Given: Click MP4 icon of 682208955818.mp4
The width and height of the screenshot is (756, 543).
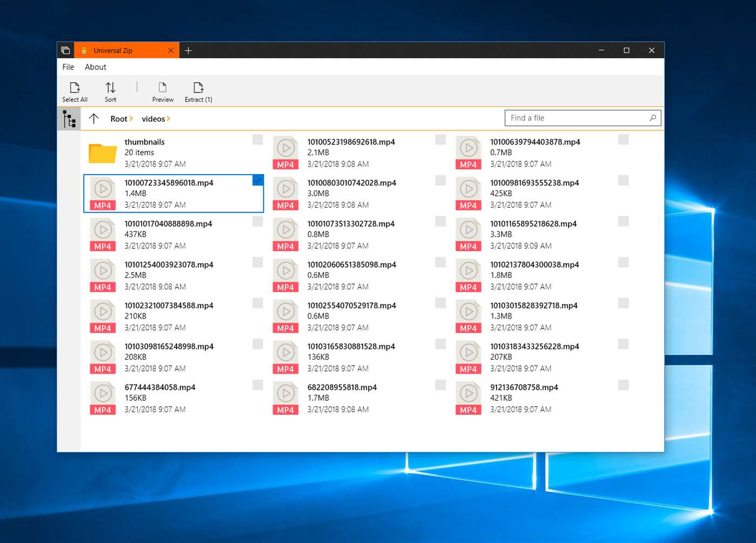Looking at the screenshot, I should [285, 399].
